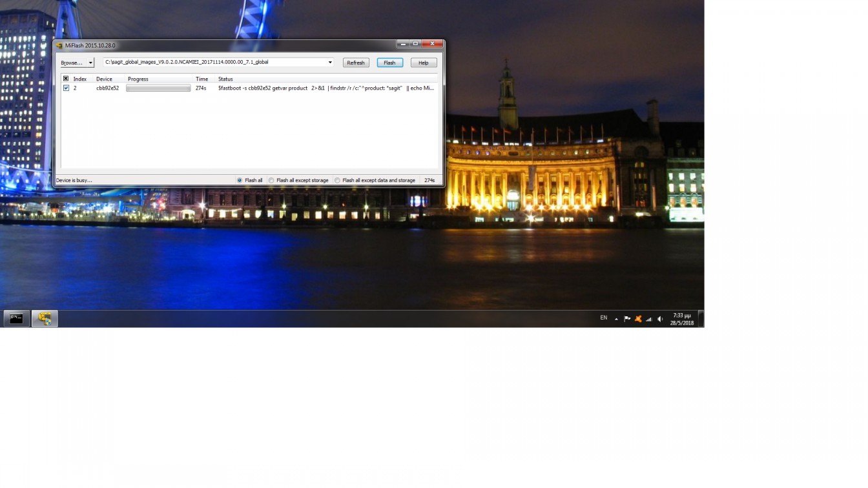Viewport: 868px width, 488px height.
Task: Open the ROM path combo box dropdown
Action: 330,63
